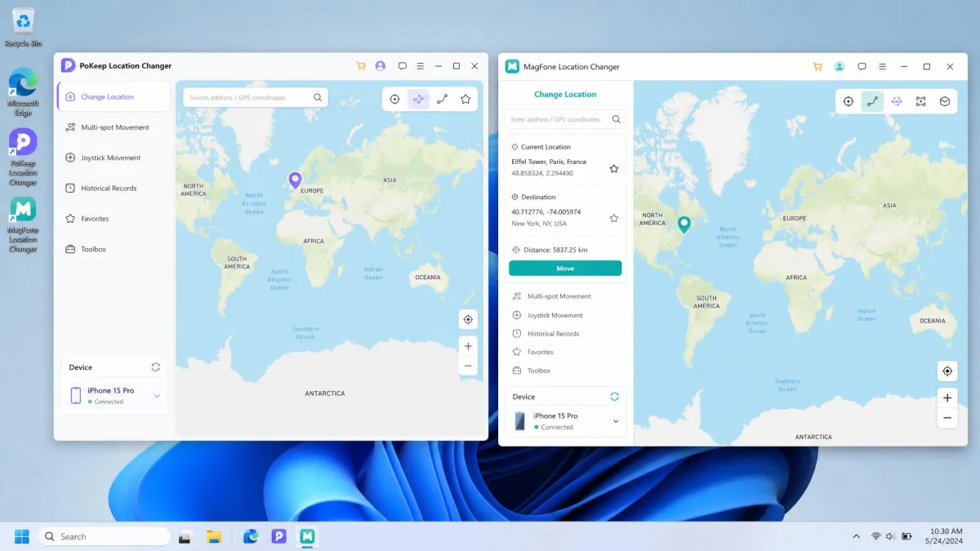980x551 pixels.
Task: Open MagFone icon on taskbar
Action: coord(307,536)
